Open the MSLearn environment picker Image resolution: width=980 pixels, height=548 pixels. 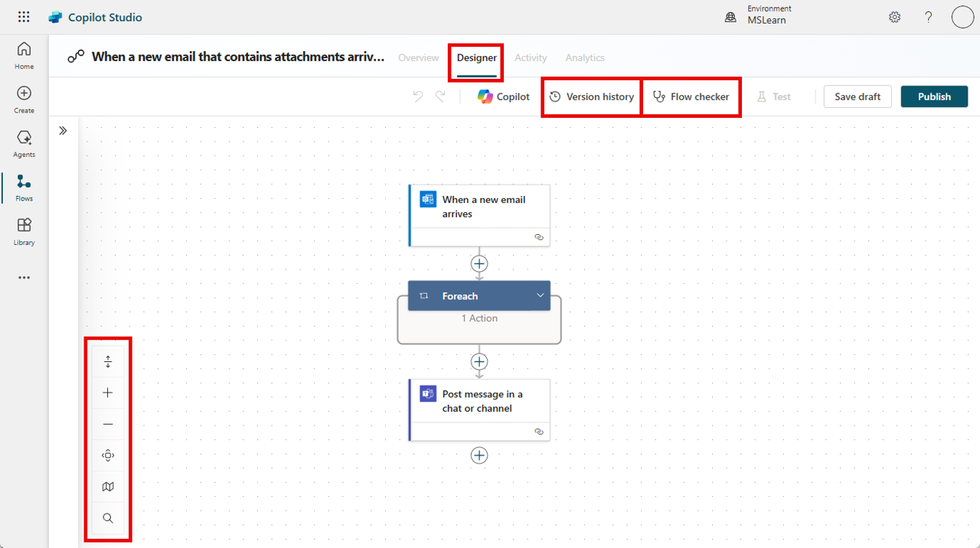coord(758,15)
